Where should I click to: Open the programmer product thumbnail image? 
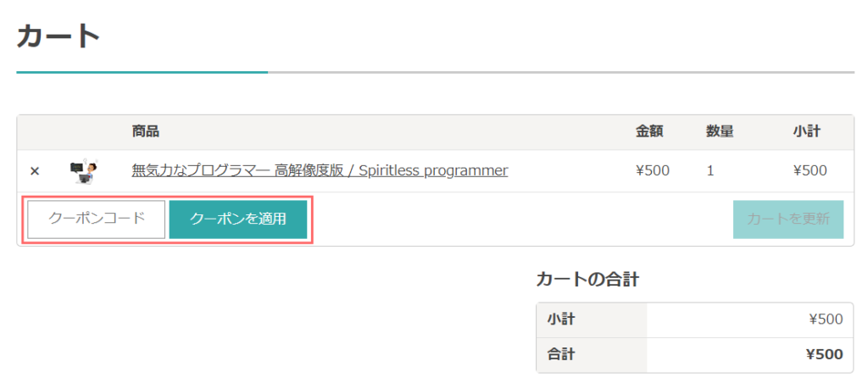tap(84, 171)
